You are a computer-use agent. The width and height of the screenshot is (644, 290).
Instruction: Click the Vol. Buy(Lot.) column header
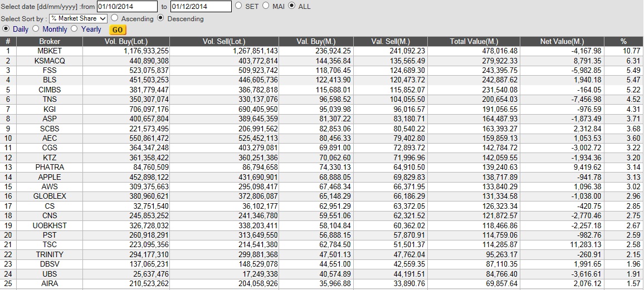coord(126,41)
